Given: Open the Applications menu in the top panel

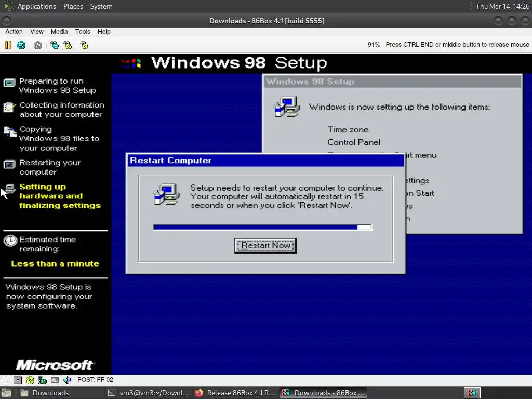Looking at the screenshot, I should coord(37,6).
